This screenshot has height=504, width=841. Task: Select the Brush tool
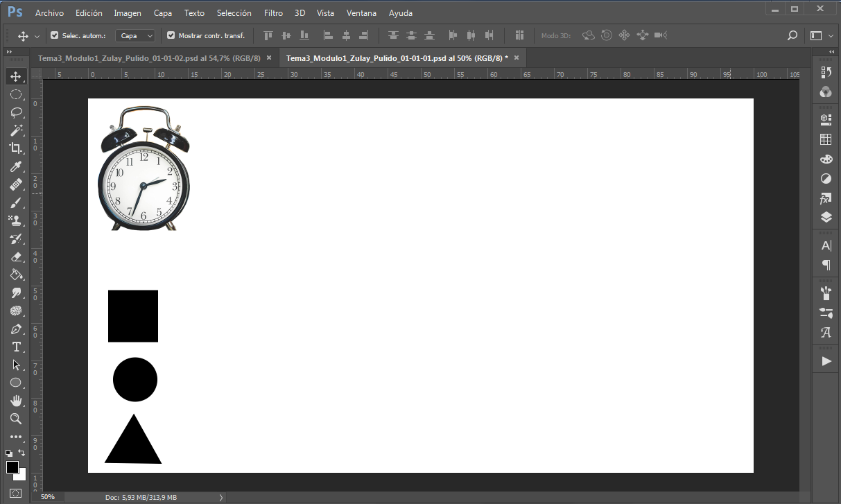tap(15, 202)
